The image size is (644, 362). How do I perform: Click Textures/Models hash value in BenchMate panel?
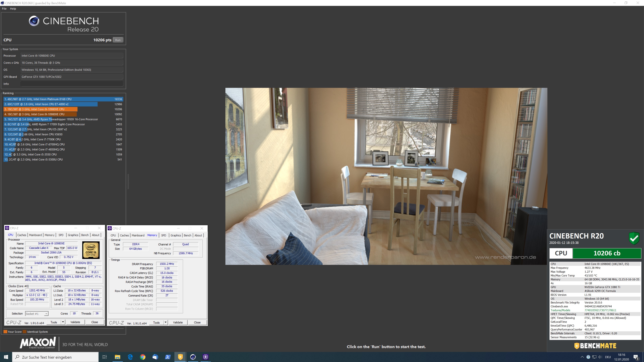tap(600, 310)
